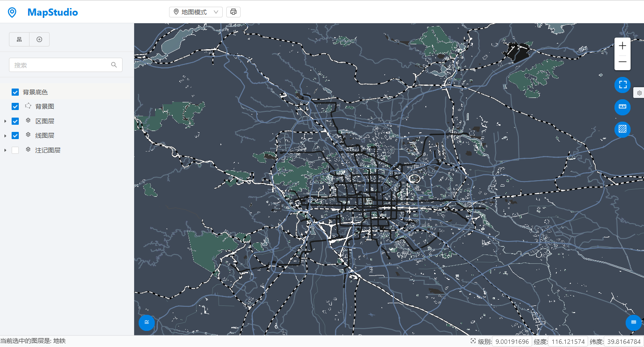
Task: Click the bottom-right round menu button
Action: click(633, 322)
